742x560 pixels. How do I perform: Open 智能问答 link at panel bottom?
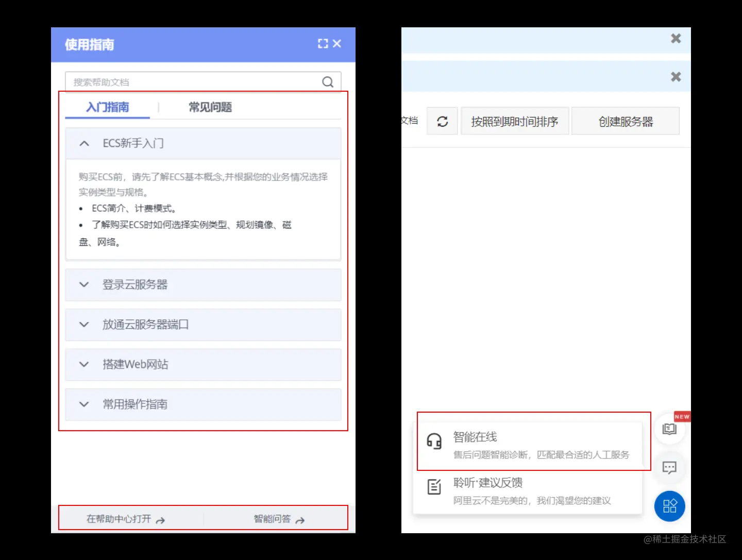click(x=279, y=519)
